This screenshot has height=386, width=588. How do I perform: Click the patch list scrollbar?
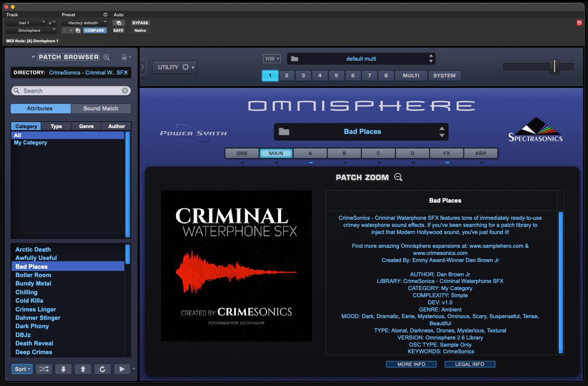click(128, 254)
